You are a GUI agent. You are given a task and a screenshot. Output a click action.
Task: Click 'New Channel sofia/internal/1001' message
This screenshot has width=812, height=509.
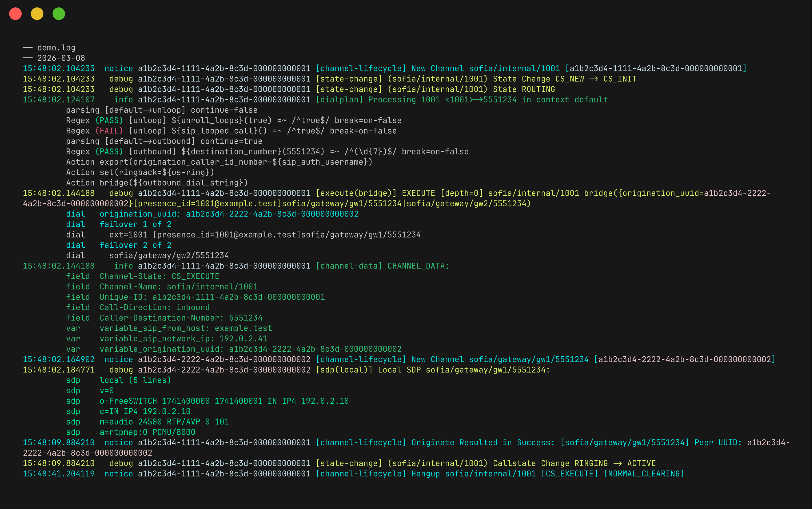486,69
